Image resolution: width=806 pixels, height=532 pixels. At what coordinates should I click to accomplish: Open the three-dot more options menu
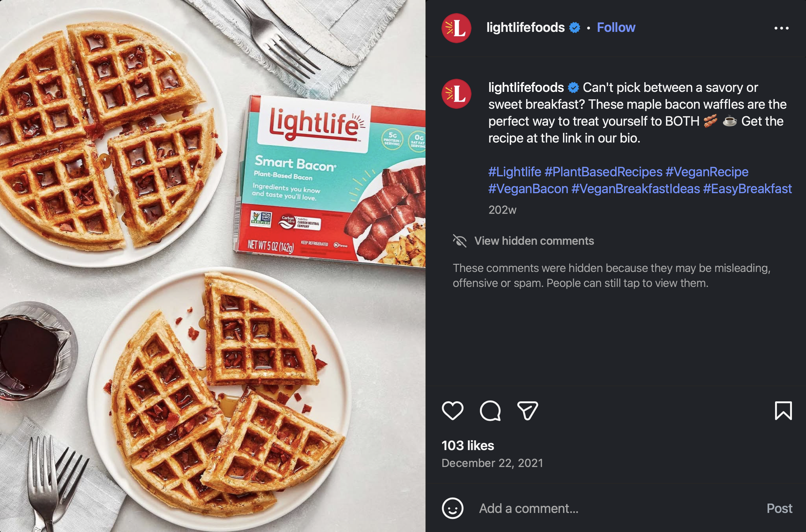[781, 28]
